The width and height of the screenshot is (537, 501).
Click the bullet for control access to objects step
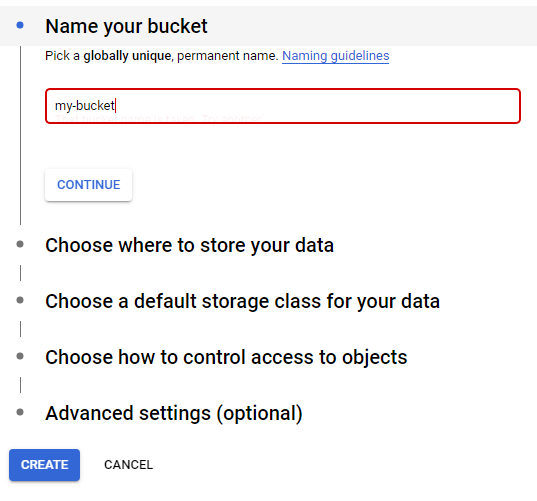tap(20, 356)
